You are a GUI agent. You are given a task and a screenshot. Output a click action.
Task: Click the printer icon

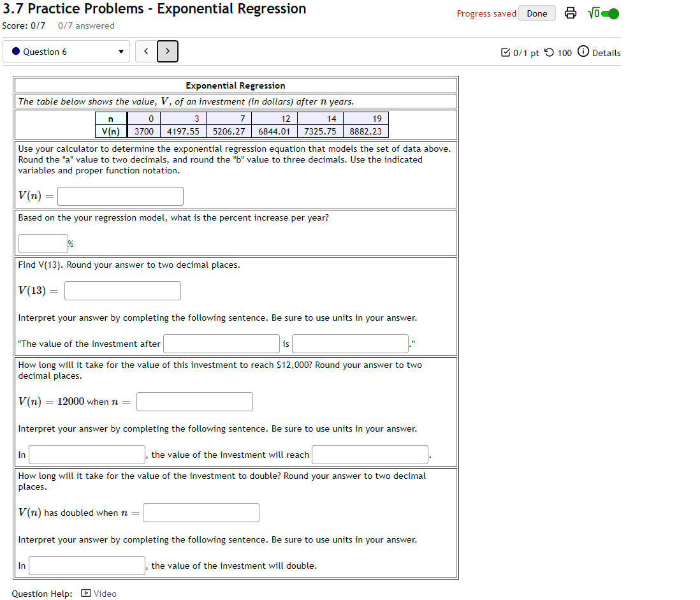[x=570, y=13]
